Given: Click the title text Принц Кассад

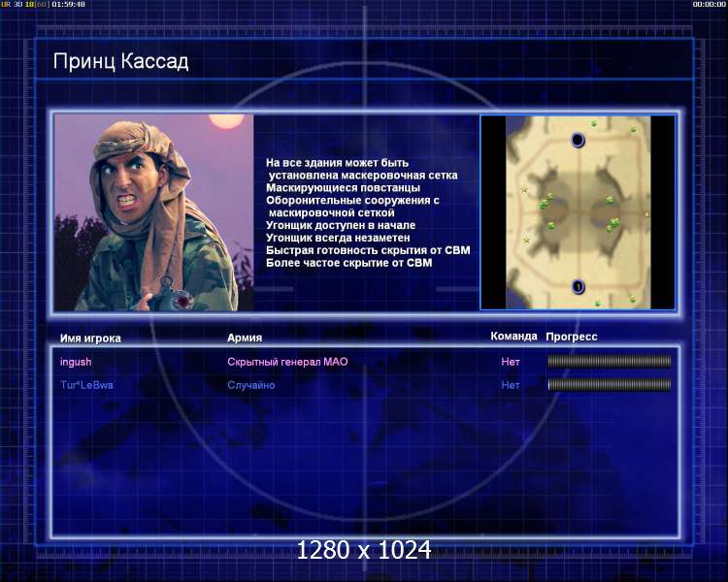Looking at the screenshot, I should tap(120, 61).
